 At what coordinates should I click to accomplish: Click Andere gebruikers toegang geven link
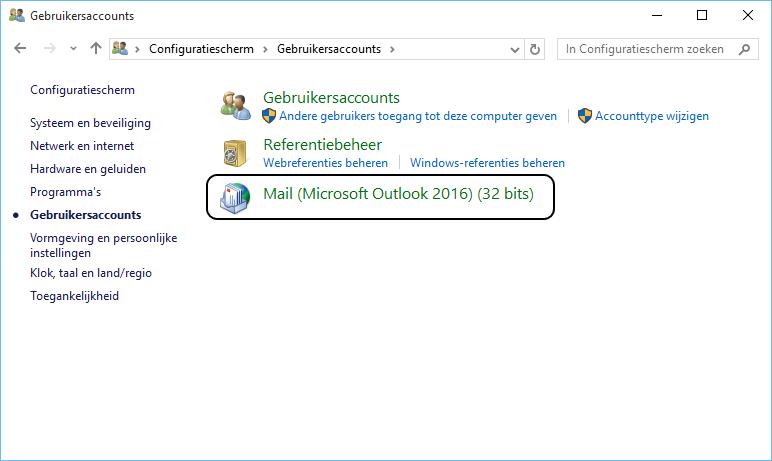tap(418, 116)
